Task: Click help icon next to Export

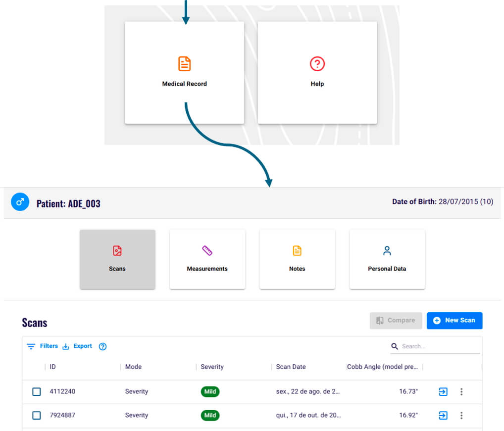Action: pos(102,346)
